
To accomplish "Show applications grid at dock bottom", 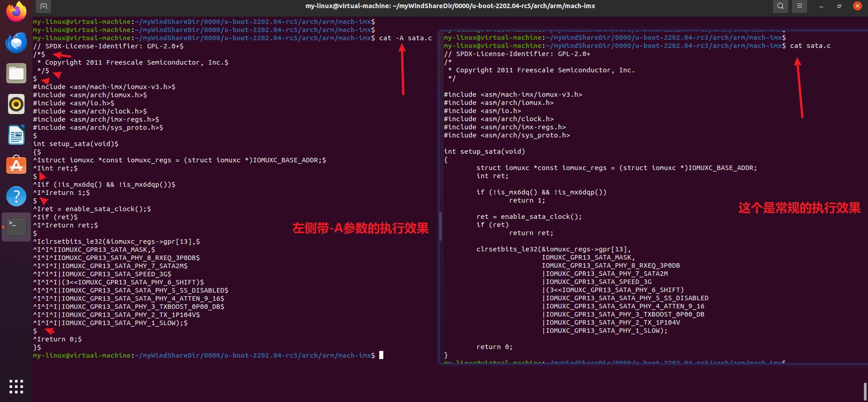I will pyautogui.click(x=16, y=387).
